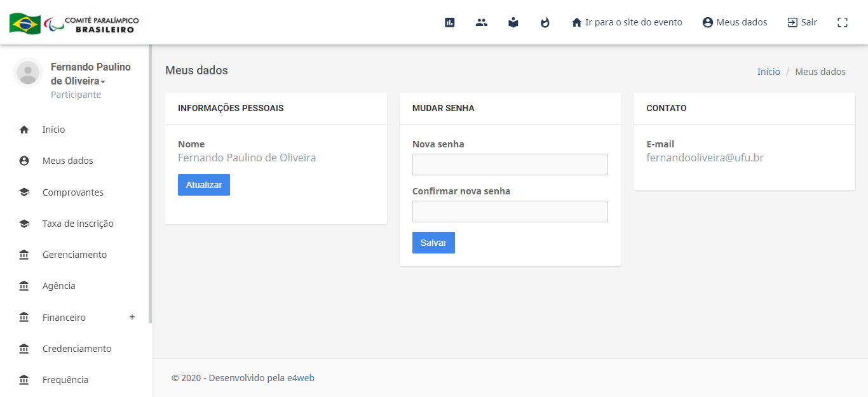The height and width of the screenshot is (397, 868).
Task: Expand the Financeiro submenu plus sign
Action: coord(132,317)
